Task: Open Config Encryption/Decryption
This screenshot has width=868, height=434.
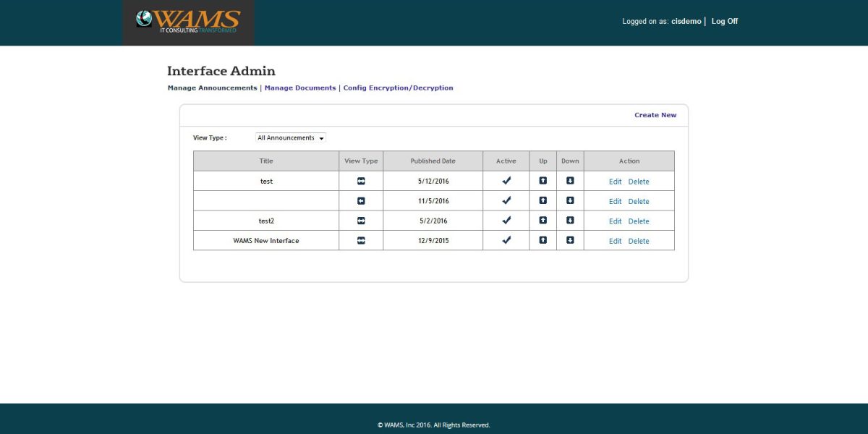Action: [x=398, y=88]
